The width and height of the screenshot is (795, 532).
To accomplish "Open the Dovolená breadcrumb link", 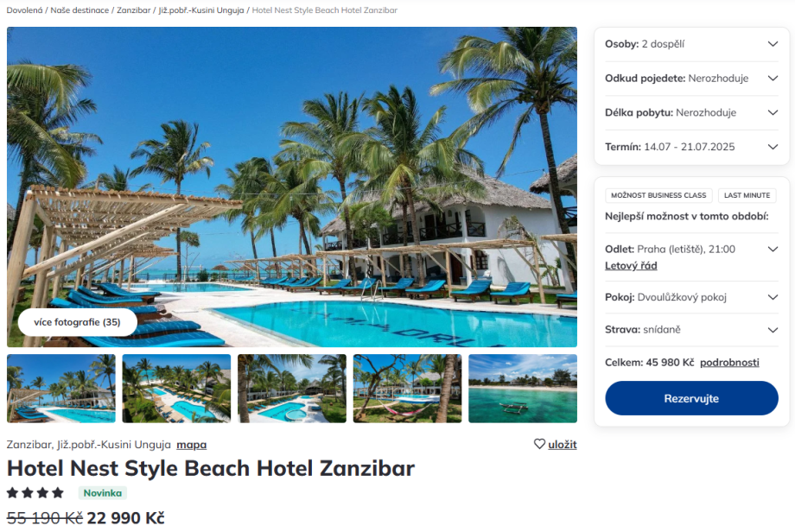I will click(x=24, y=10).
